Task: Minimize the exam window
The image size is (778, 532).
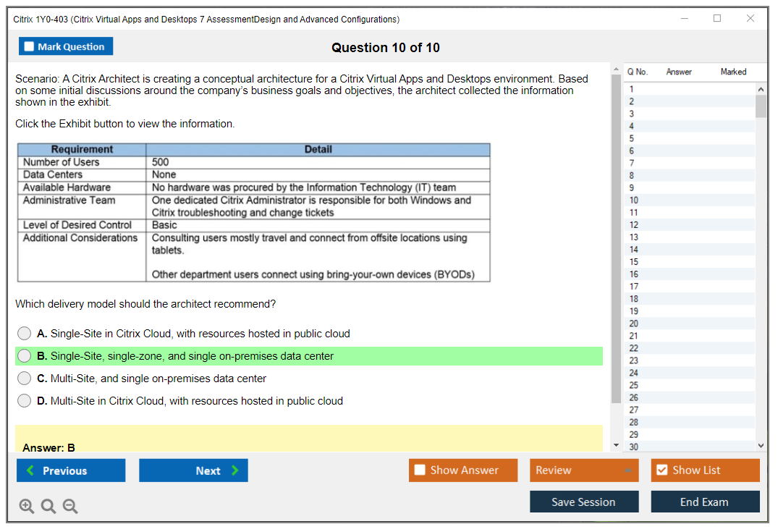Action: pyautogui.click(x=685, y=19)
